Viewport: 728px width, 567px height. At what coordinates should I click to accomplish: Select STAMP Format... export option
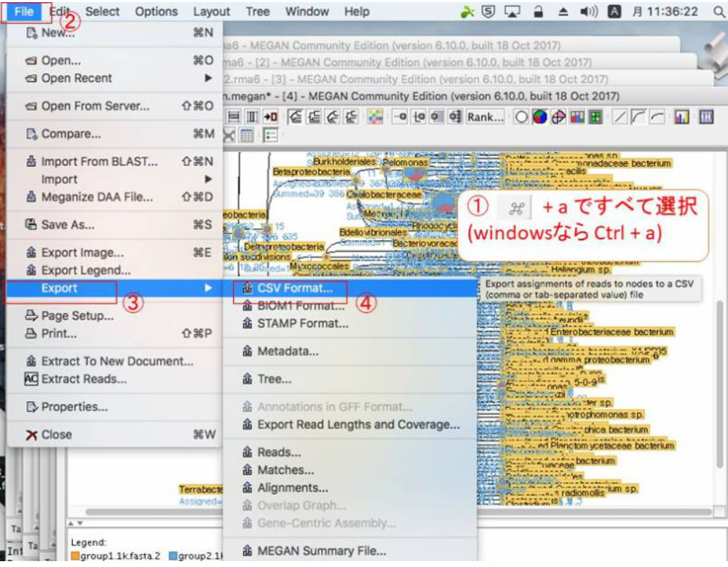(351, 324)
